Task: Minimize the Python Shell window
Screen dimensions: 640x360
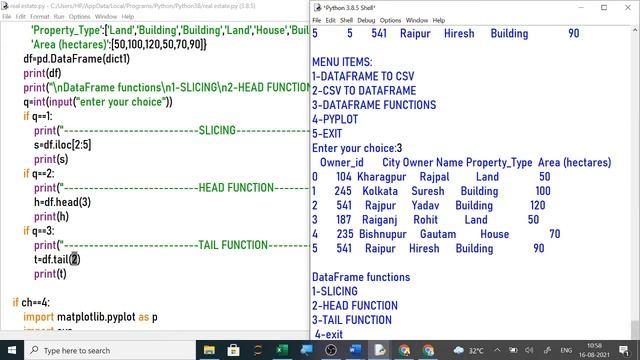Action: pyautogui.click(x=581, y=8)
